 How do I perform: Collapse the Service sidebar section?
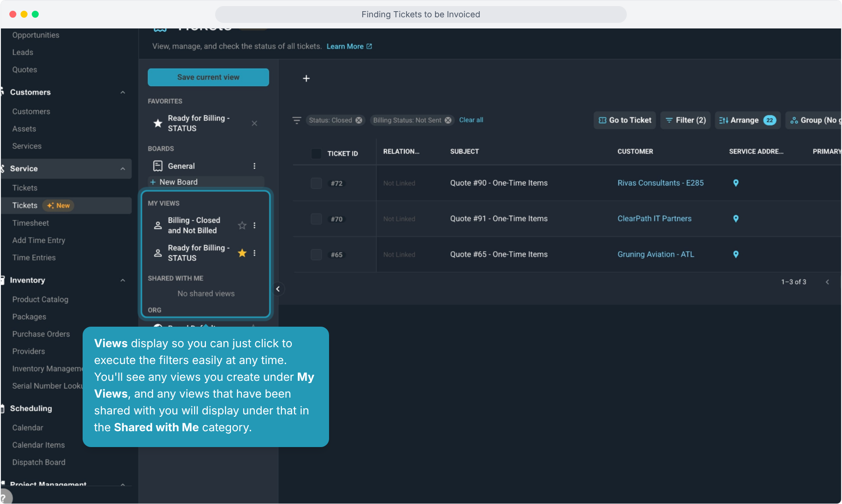click(x=123, y=169)
